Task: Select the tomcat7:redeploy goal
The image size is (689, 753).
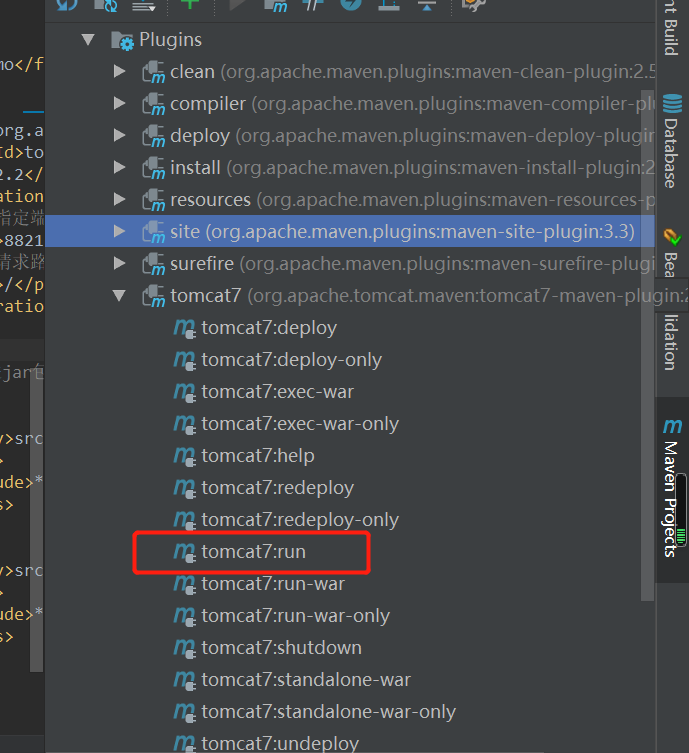Action: pyautogui.click(x=278, y=488)
